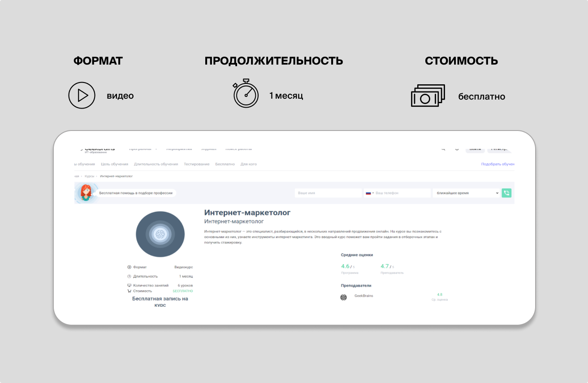Click Бесплатная помощь в подборе профессии

(136, 193)
